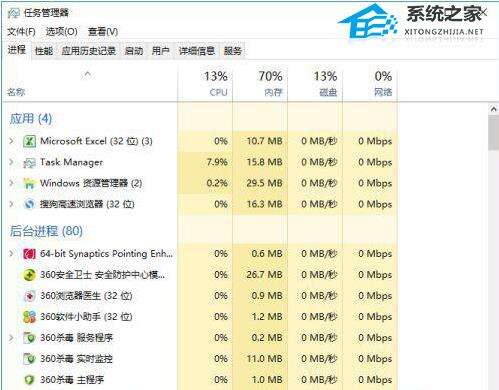Switch to the 详细信息 tab
The height and width of the screenshot is (390, 499).
pyautogui.click(x=197, y=51)
